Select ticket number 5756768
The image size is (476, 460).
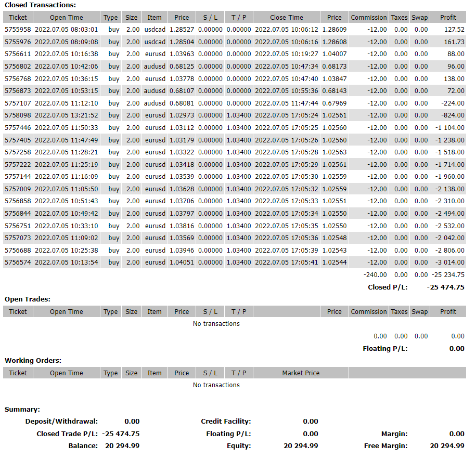[x=18, y=79]
